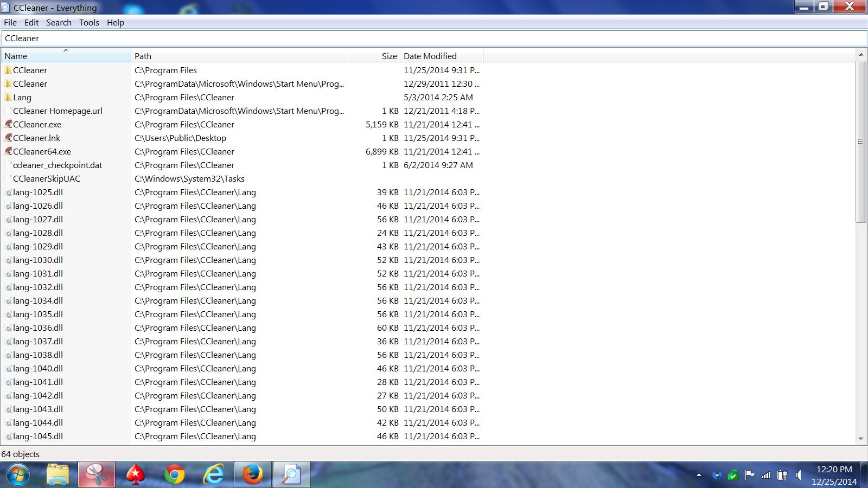Select the lang-1041.dll file name
Screen dimensions: 868x488
pyautogui.click(x=38, y=382)
